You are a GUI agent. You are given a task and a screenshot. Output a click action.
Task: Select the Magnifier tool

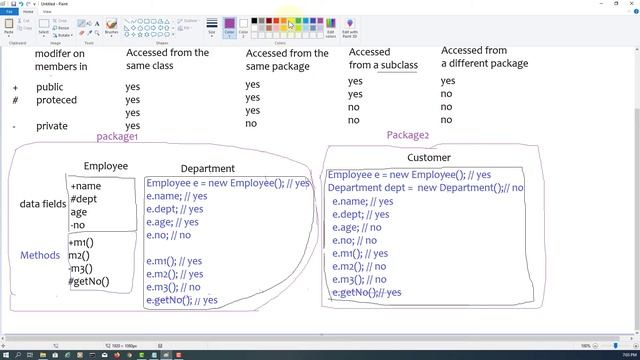pyautogui.click(x=97, y=33)
